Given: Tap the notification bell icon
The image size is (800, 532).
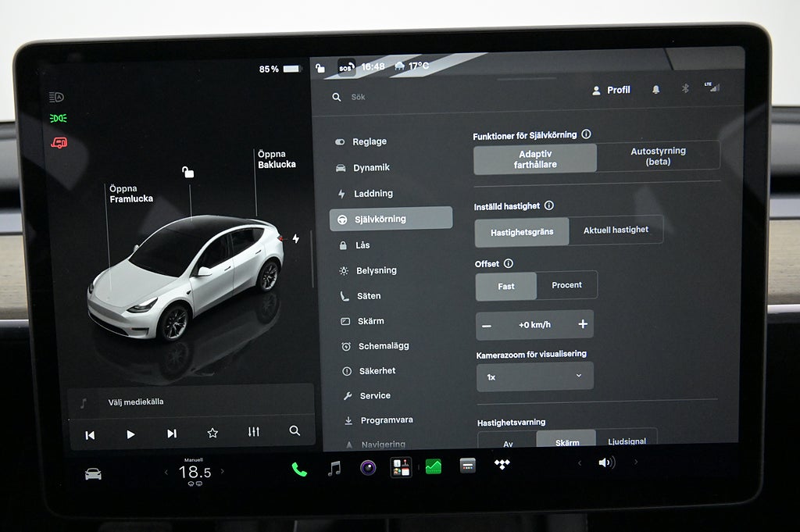Looking at the screenshot, I should pyautogui.click(x=655, y=90).
